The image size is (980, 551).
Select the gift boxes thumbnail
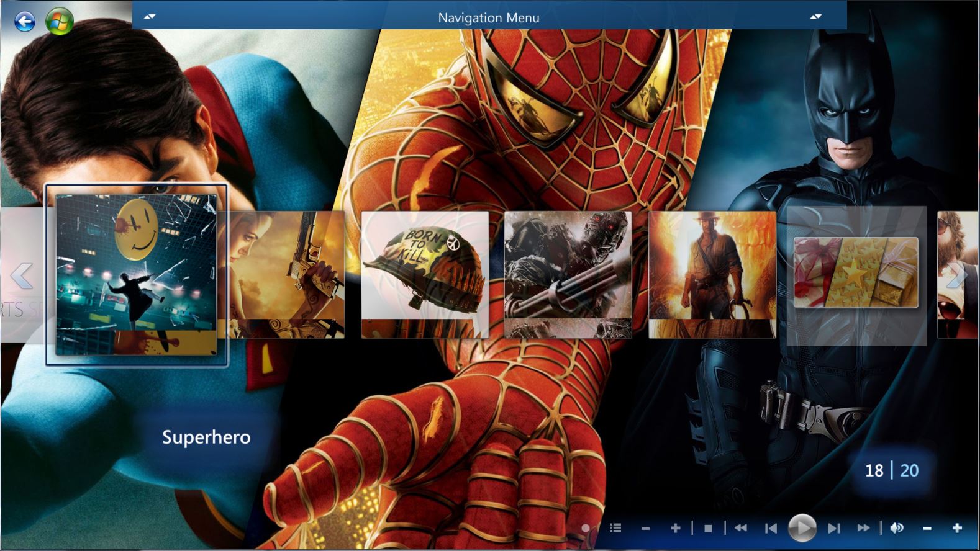[856, 272]
